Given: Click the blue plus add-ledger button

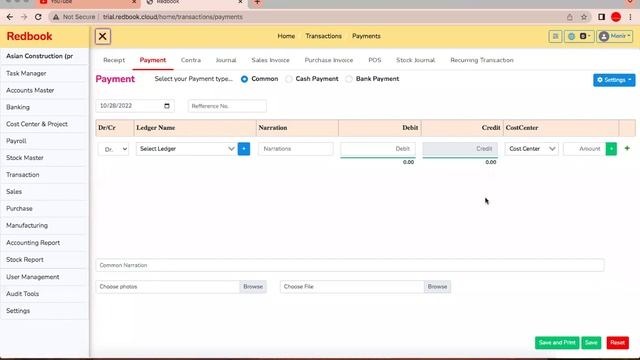Looking at the screenshot, I should (x=244, y=149).
